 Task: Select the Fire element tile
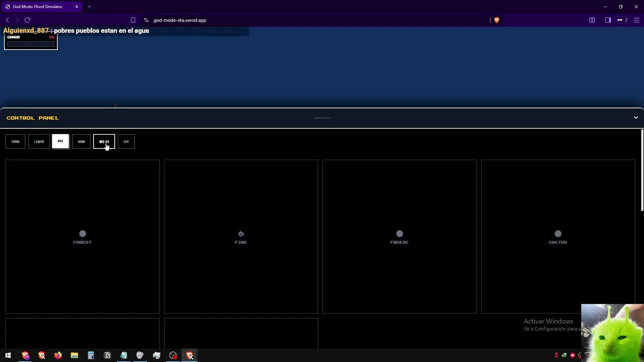pos(241,237)
